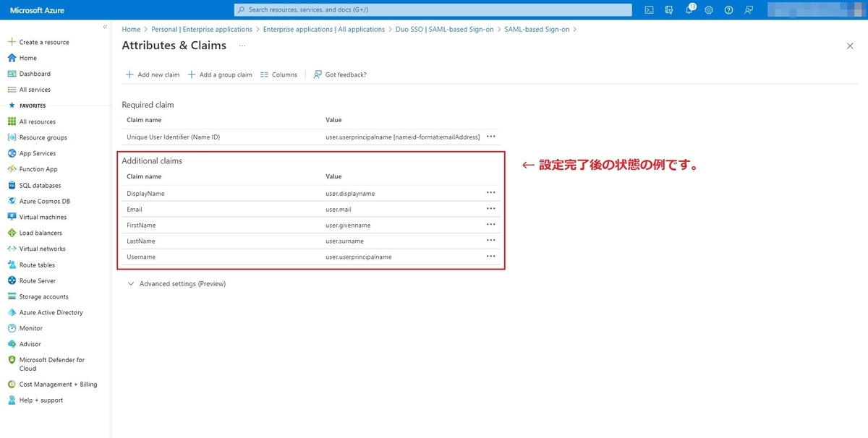Viewport: 868px width, 438px height.
Task: Click the user.displayname value
Action: pos(350,193)
